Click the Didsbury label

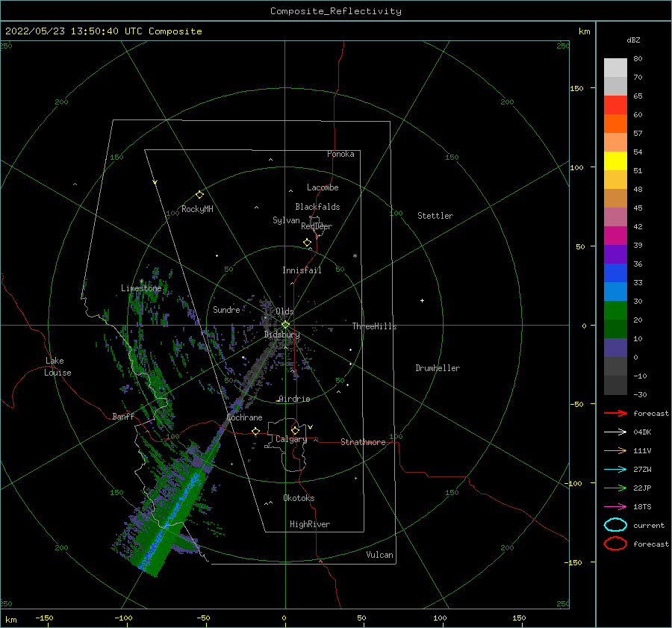(x=281, y=335)
